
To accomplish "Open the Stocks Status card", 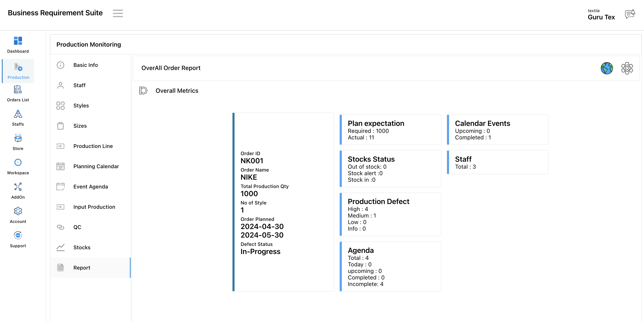I will click(390, 169).
